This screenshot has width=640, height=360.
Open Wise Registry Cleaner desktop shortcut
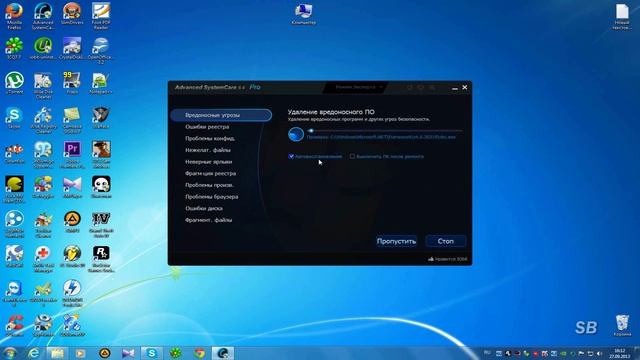pyautogui.click(x=43, y=120)
